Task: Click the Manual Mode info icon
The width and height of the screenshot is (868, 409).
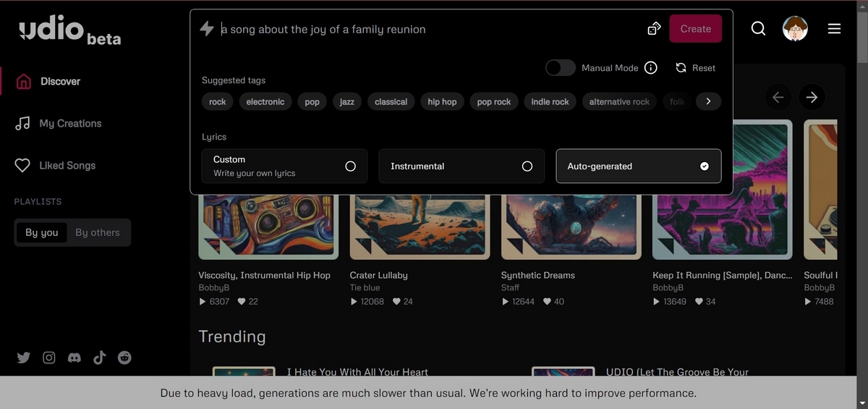Action: (651, 68)
